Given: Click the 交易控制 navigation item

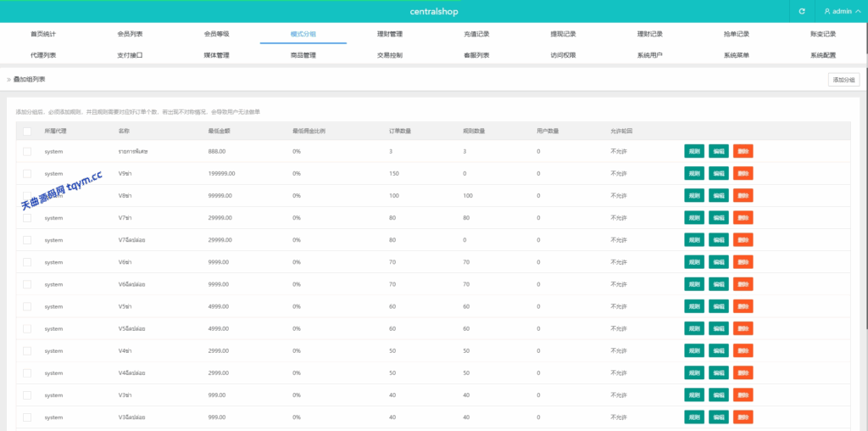Looking at the screenshot, I should pyautogui.click(x=390, y=55).
